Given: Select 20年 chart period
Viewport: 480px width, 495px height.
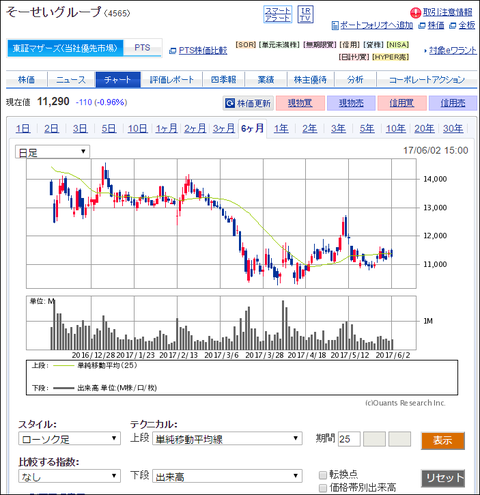Looking at the screenshot, I should [424, 129].
